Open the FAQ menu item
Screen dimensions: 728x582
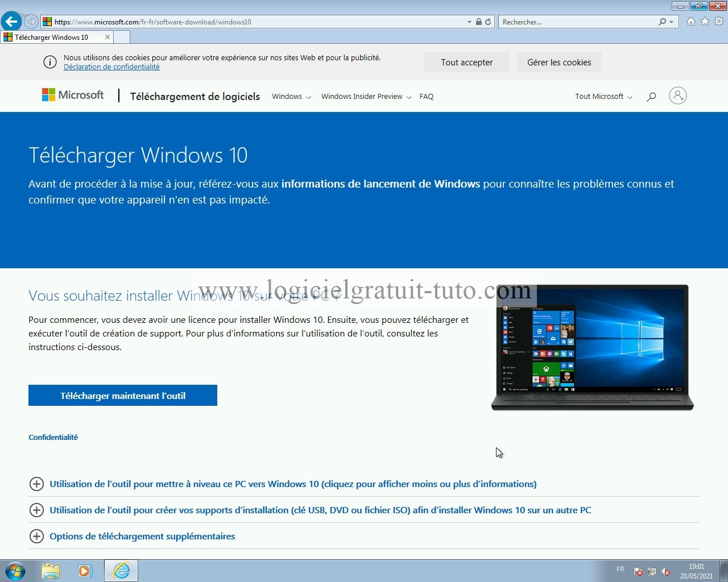point(427,96)
